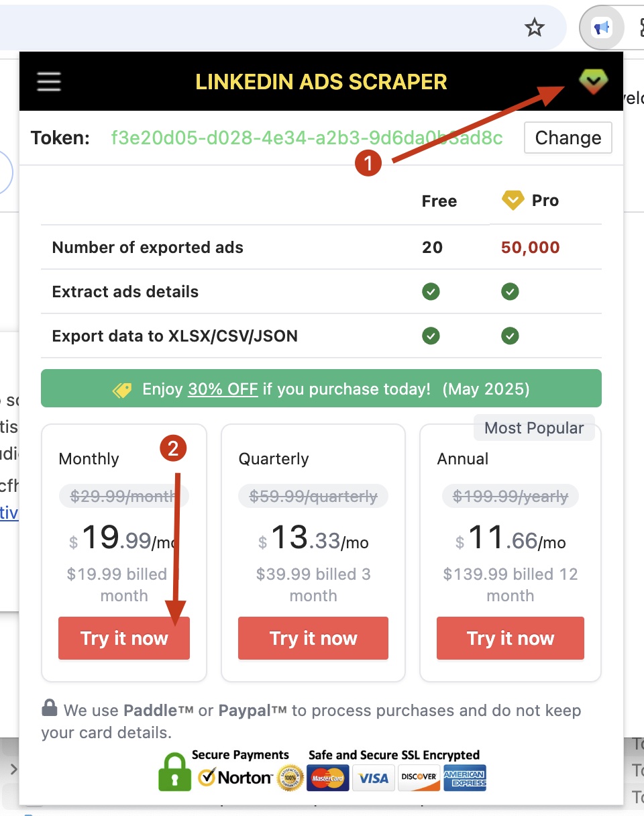Click the Change button next to Token
This screenshot has width=644, height=816.
coord(568,138)
